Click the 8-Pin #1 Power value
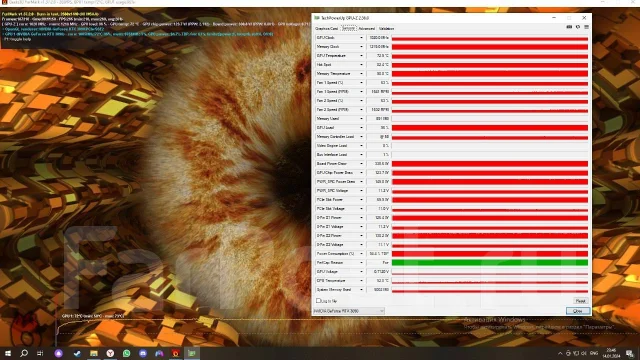Screen dimensions: 640x360 (378, 218)
